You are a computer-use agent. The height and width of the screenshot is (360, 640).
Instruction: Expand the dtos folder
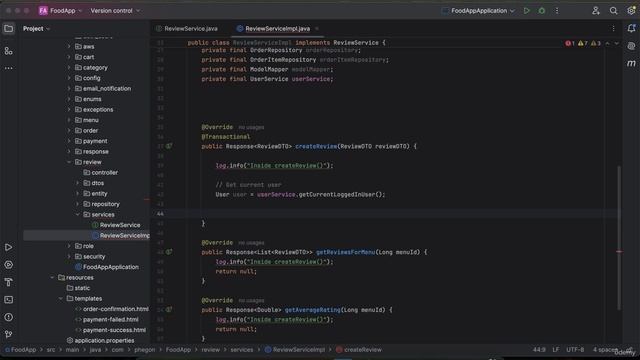[x=78, y=183]
